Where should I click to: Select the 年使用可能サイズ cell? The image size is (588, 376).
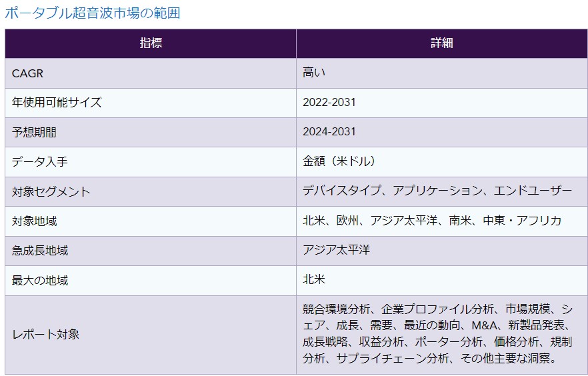click(151, 103)
